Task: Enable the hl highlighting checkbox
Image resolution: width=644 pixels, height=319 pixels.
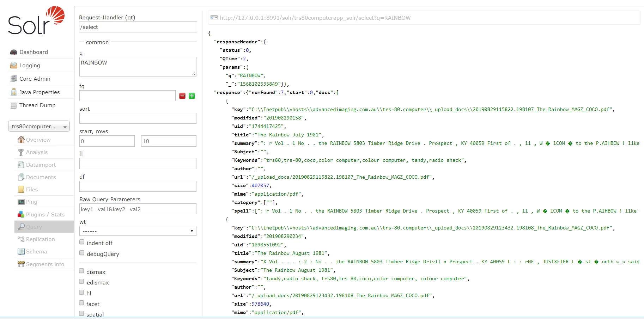Action: click(81, 293)
